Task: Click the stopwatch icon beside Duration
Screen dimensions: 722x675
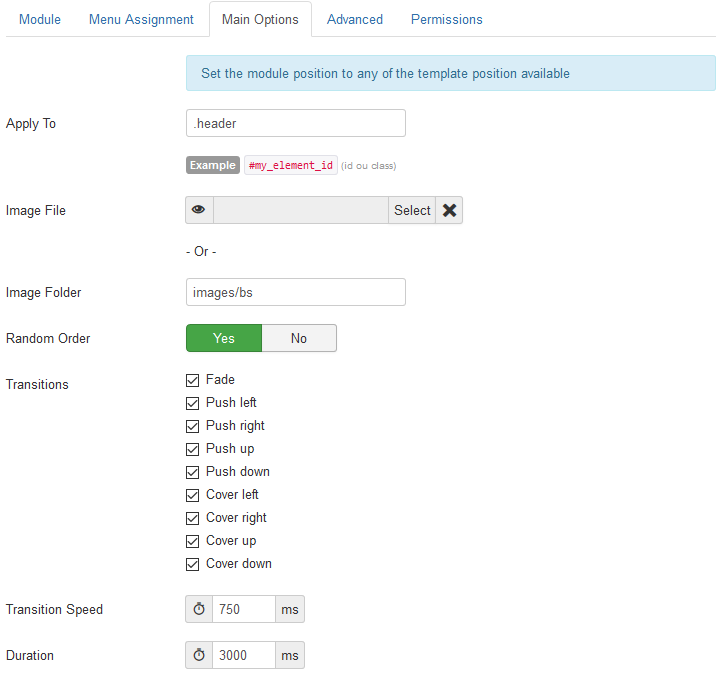Action: point(199,655)
